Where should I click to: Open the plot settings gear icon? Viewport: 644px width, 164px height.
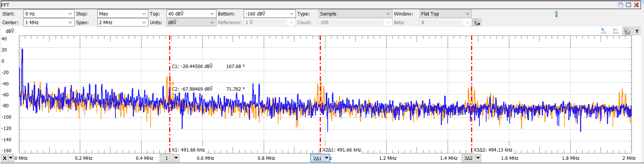(627, 31)
